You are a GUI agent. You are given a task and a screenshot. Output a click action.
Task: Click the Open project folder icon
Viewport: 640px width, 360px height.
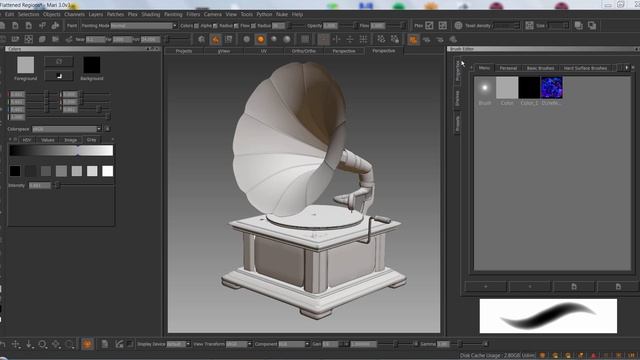click(x=15, y=26)
